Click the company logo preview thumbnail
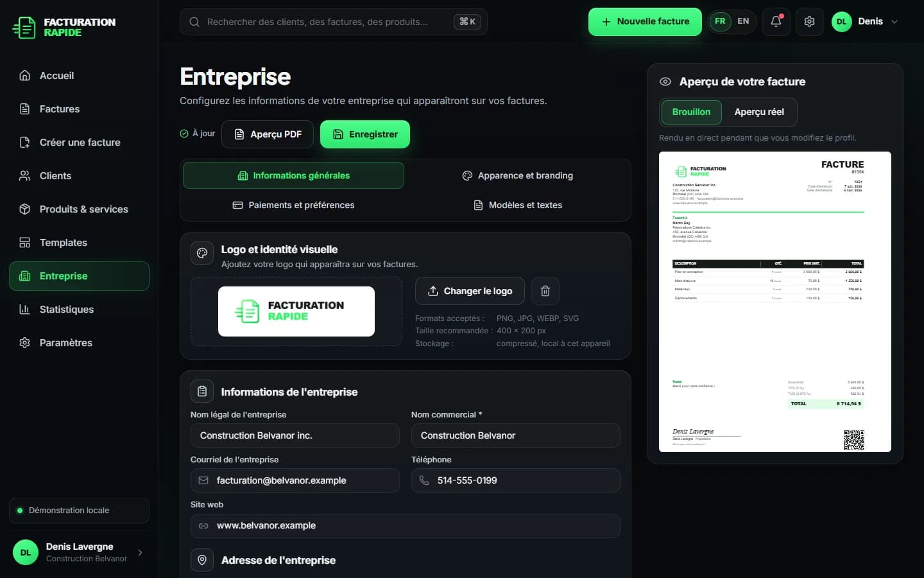This screenshot has height=578, width=924. point(296,311)
